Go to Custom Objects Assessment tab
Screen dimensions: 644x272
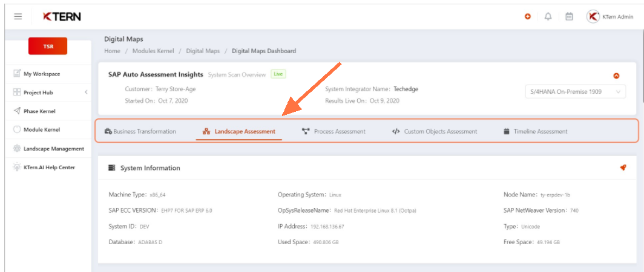pyautogui.click(x=435, y=132)
